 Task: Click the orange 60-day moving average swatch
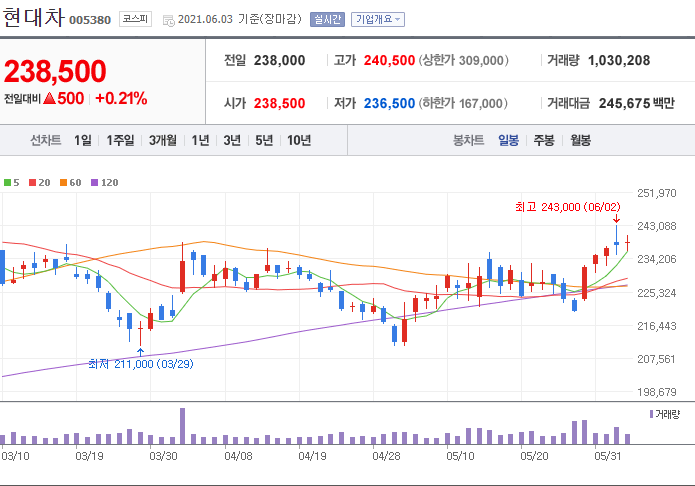tap(63, 182)
